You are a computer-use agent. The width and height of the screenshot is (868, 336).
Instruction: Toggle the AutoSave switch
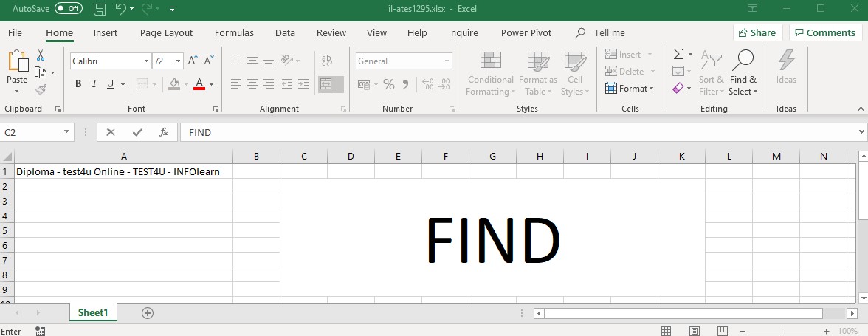click(69, 9)
